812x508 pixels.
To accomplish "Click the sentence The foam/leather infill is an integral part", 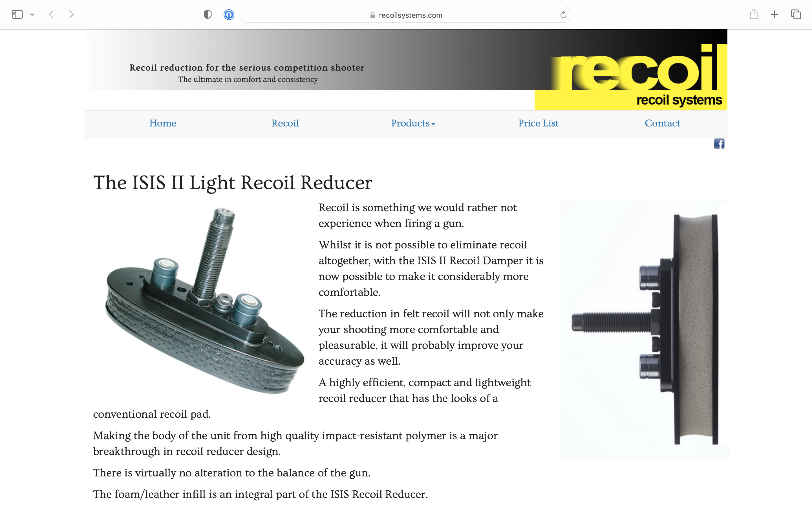I will click(x=261, y=494).
